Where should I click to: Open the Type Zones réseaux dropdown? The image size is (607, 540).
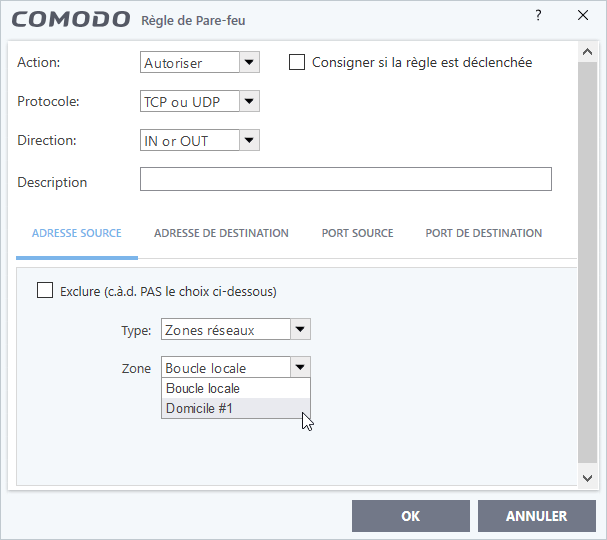coord(300,329)
